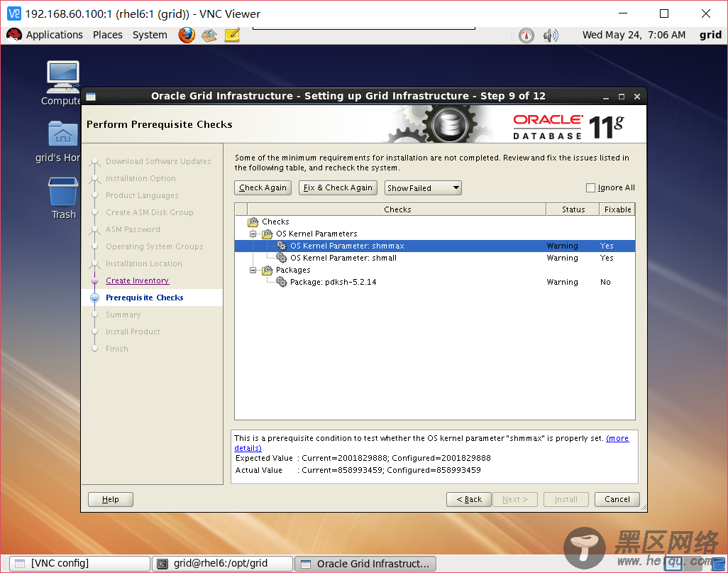The image size is (728, 573).
Task: Switch to VNC config taskbar window
Action: pos(80,564)
